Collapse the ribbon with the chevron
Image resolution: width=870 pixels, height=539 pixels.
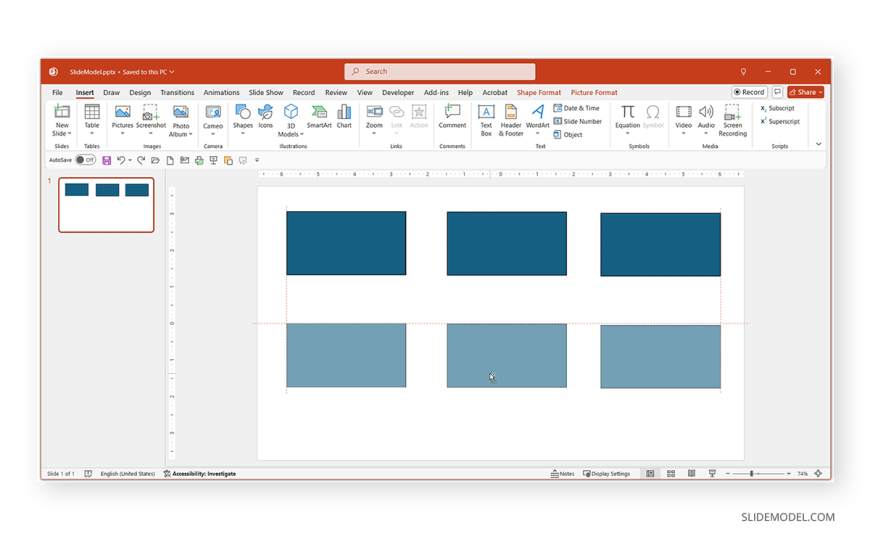click(818, 144)
